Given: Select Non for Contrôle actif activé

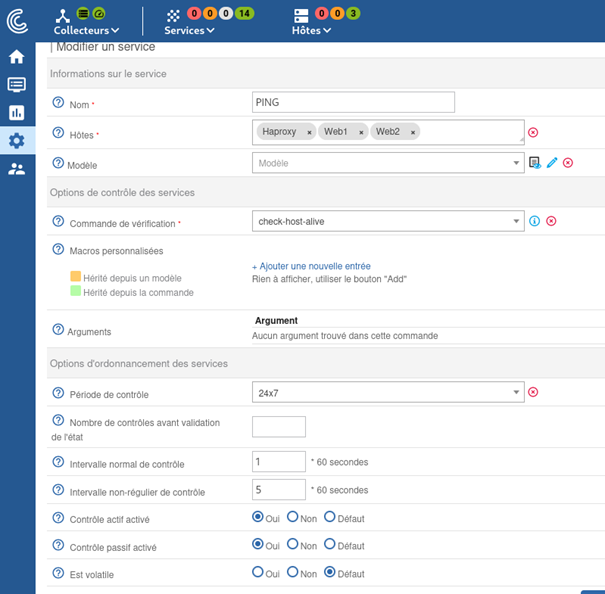Looking at the screenshot, I should pos(293,517).
